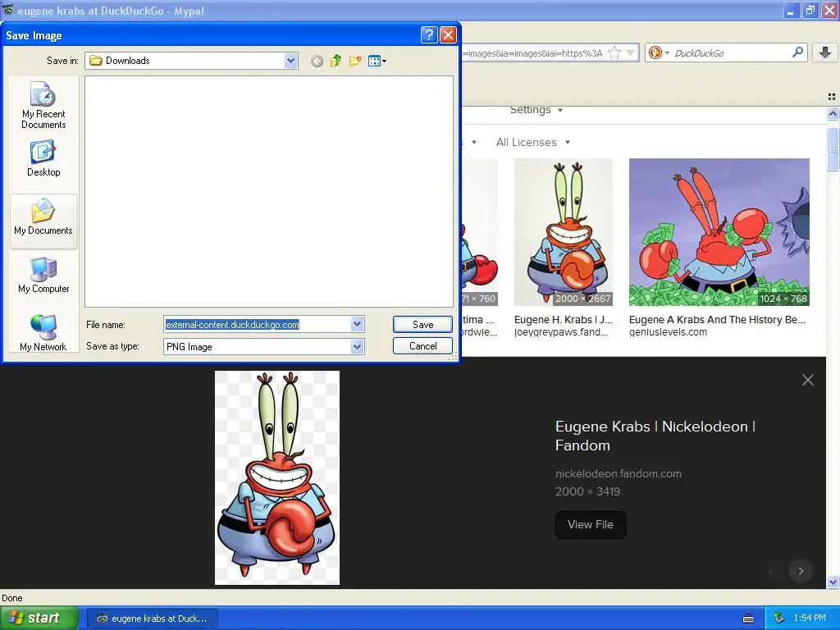Viewport: 840px width, 630px height.
Task: Select the 2000 × 2667 Krabs thumbnail
Action: (x=563, y=232)
